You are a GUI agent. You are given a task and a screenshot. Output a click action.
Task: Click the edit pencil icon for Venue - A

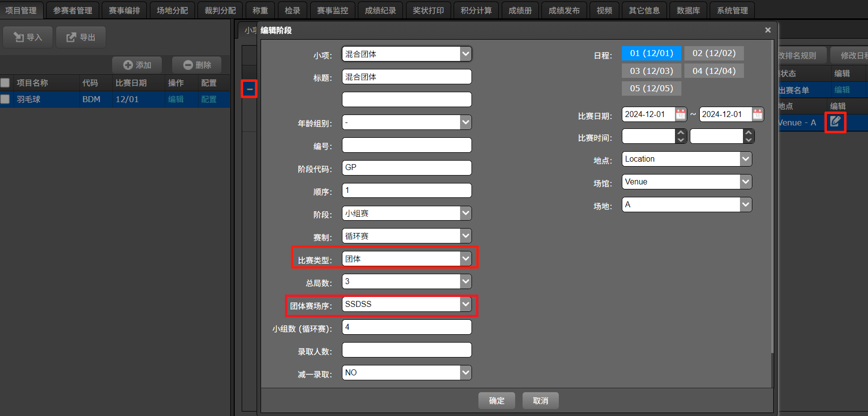[835, 122]
